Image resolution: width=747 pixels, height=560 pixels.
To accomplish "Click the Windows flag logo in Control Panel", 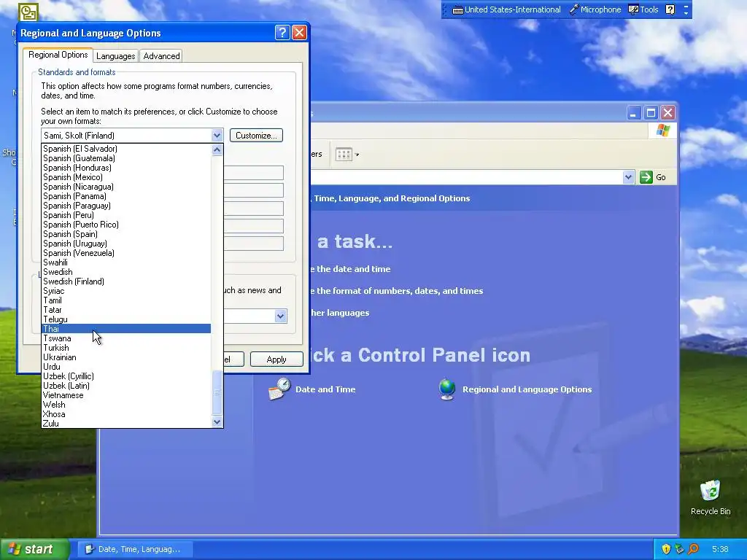I will [662, 131].
